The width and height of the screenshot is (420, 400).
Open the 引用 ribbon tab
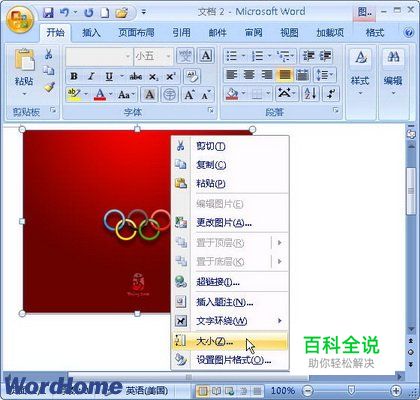coord(181,33)
